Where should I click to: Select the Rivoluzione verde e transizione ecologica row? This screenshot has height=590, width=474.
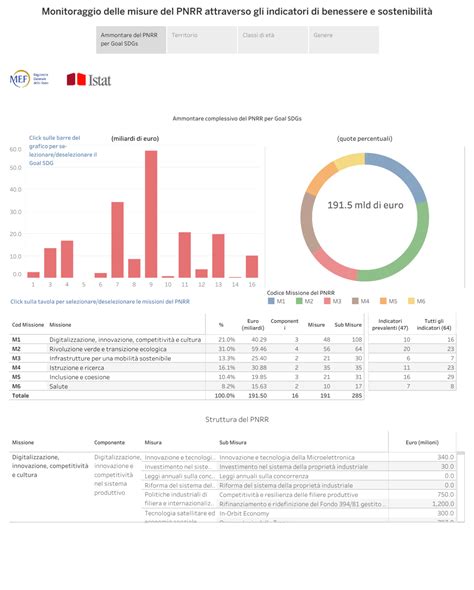coord(187,349)
